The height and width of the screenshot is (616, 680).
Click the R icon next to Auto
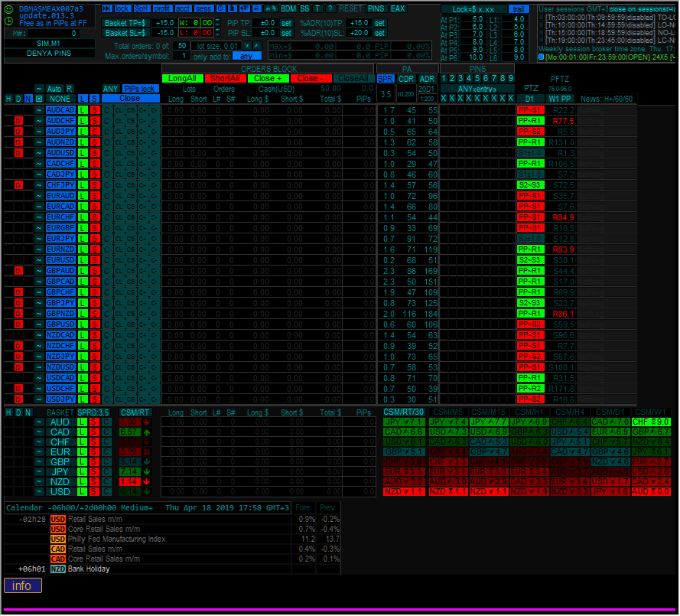[x=69, y=89]
